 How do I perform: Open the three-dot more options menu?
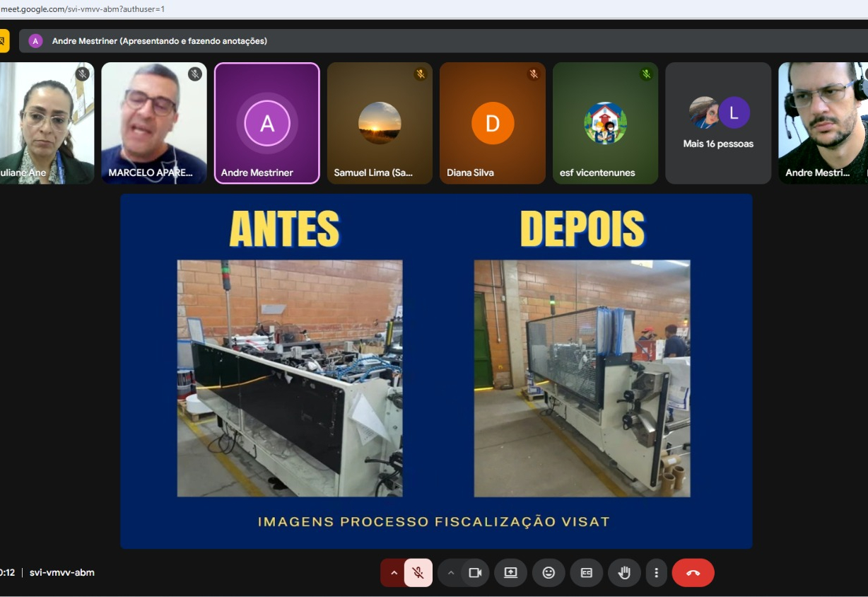pos(657,573)
